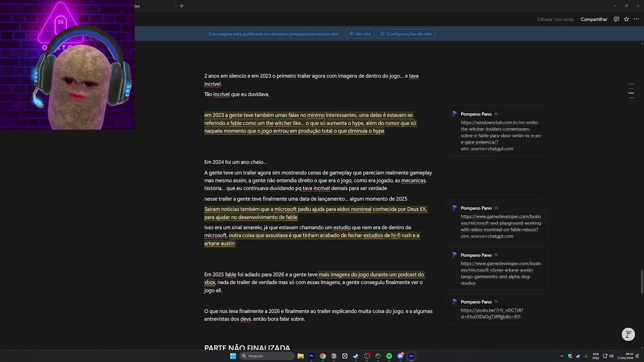
Task: Open the three-dot page options menu
Action: click(636, 19)
